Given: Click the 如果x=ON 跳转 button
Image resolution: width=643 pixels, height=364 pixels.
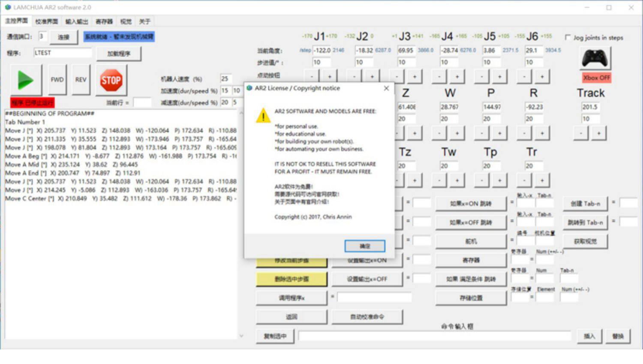Looking at the screenshot, I should (x=471, y=204).
